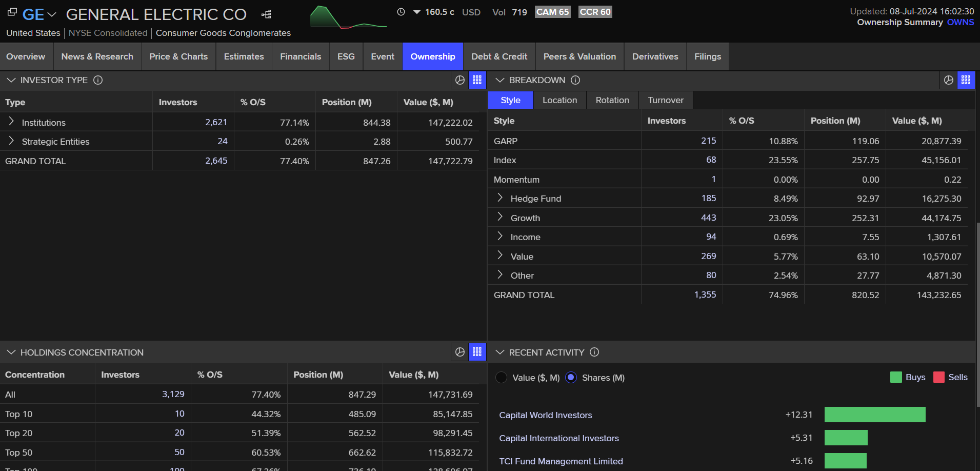The height and width of the screenshot is (471, 980).
Task: Open pop-out window icon beside GE ticker
Action: tap(12, 12)
